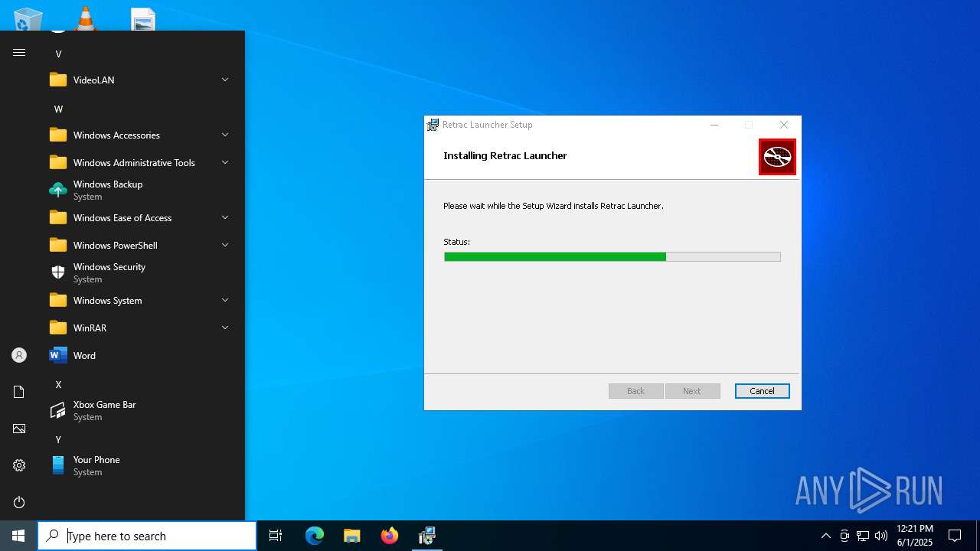Click the Meet Now tray icon
Image resolution: width=980 pixels, height=551 pixels.
click(844, 536)
